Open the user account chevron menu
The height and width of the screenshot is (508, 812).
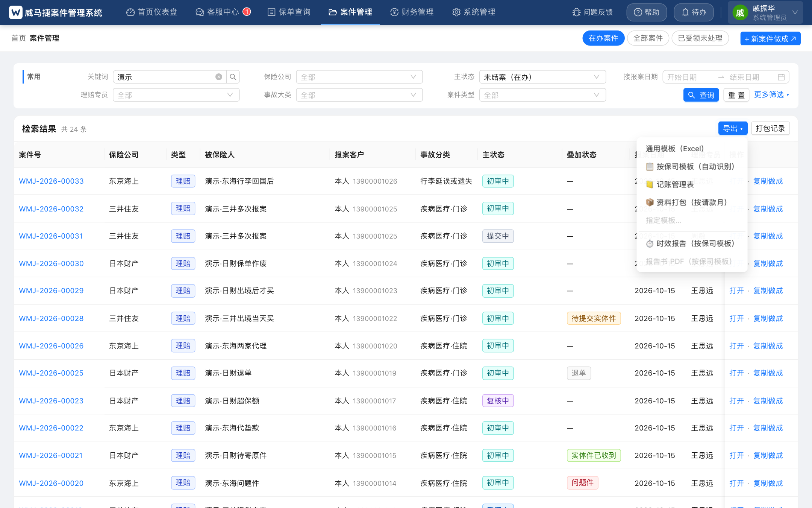tap(795, 12)
